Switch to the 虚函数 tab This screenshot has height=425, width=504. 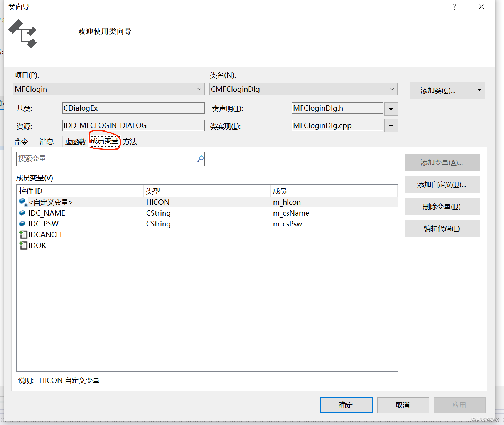tap(75, 142)
